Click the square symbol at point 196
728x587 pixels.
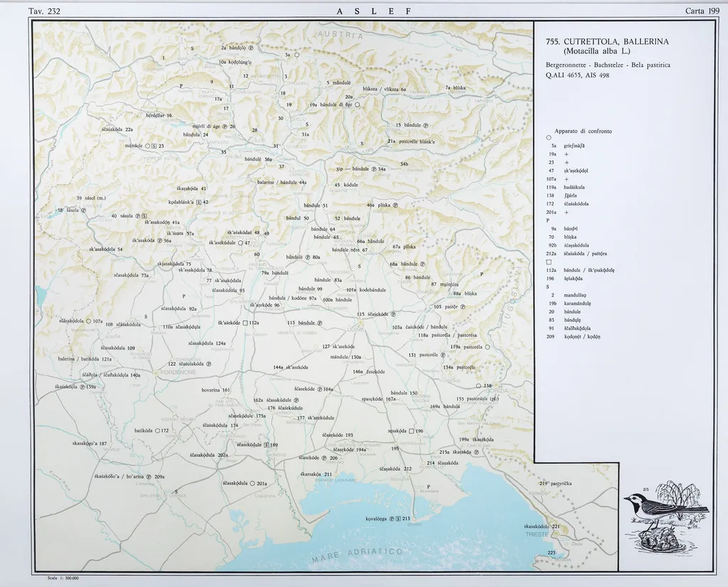[411, 431]
